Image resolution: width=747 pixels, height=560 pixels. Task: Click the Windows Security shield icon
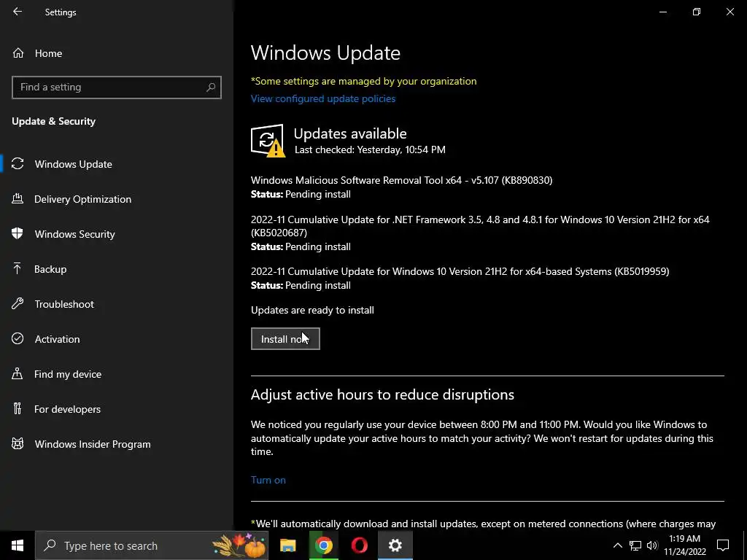coord(18,233)
